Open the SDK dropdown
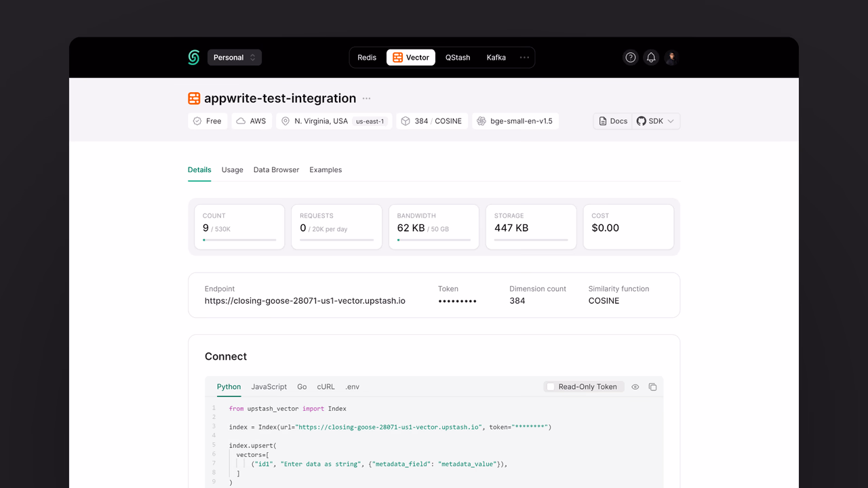The width and height of the screenshot is (868, 488). (x=656, y=121)
